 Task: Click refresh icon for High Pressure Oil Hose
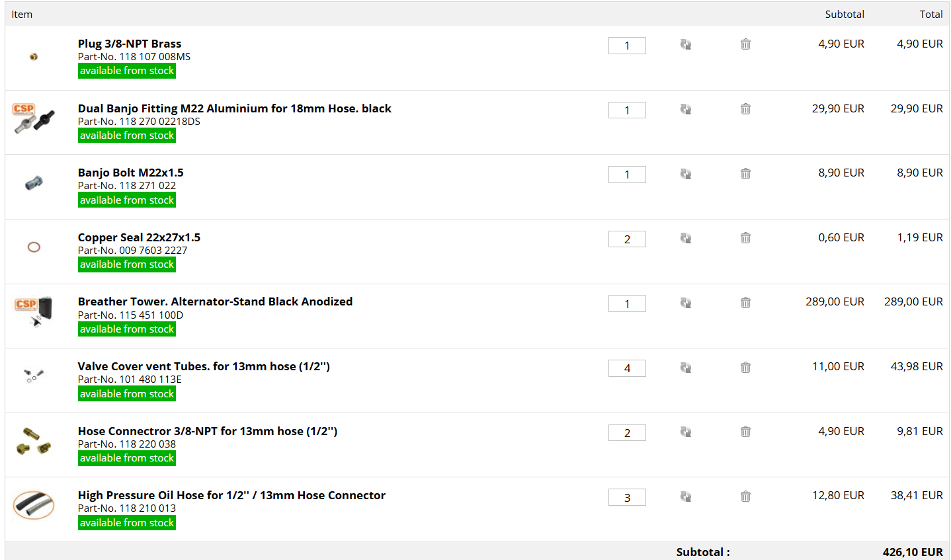[686, 497]
